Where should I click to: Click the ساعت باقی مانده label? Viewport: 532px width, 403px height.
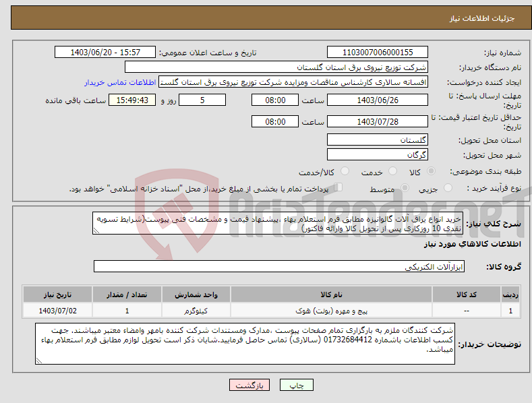(76, 100)
